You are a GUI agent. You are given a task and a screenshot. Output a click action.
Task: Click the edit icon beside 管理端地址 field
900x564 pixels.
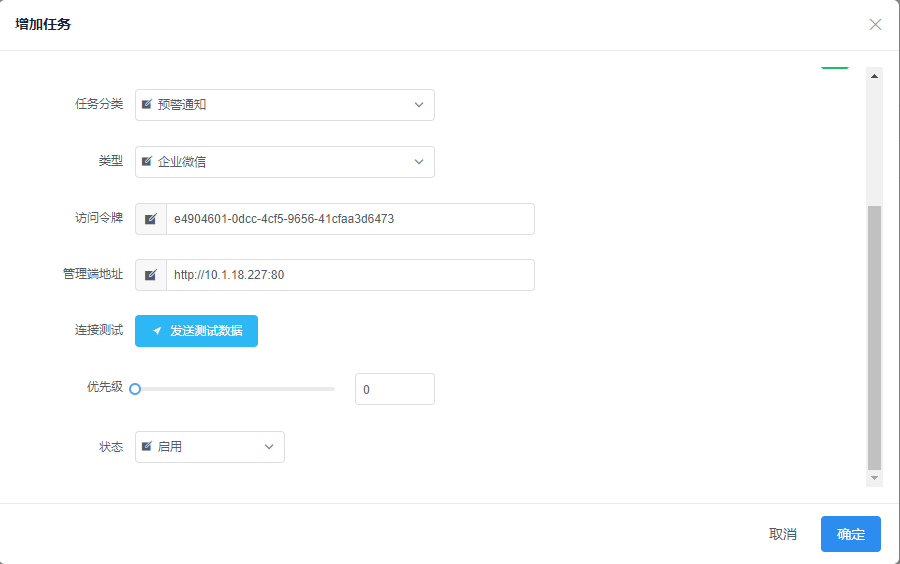point(151,275)
